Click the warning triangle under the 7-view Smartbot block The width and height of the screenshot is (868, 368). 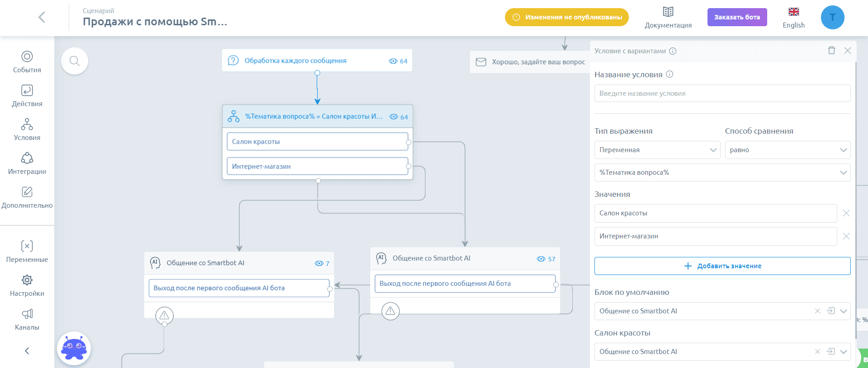(165, 316)
